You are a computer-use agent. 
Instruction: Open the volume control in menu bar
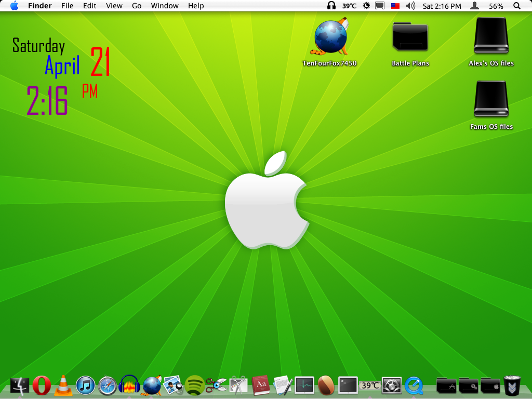click(410, 6)
